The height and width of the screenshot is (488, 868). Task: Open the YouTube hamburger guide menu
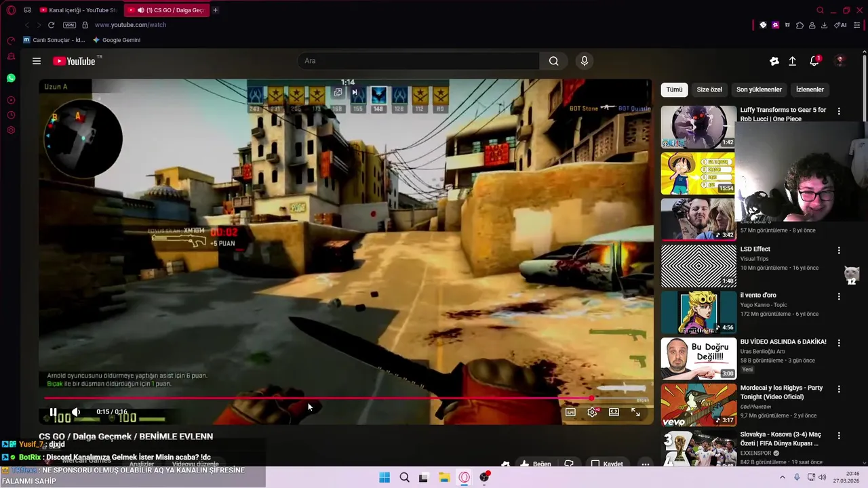pyautogui.click(x=37, y=61)
